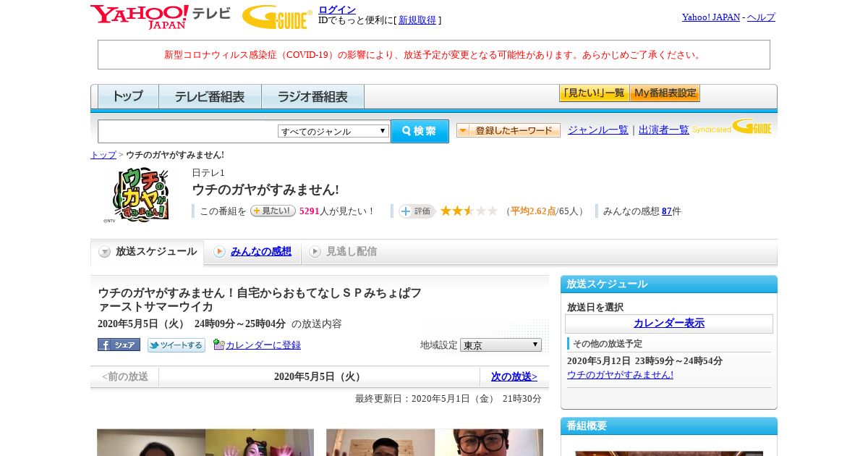Click the left program photo thumbnail
This screenshot has height=456, width=868.
[205, 442]
